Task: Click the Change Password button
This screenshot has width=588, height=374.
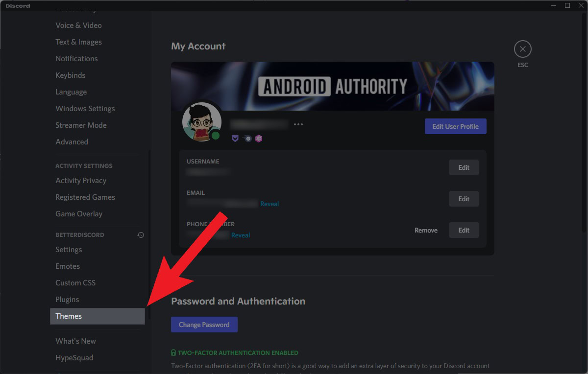Action: (x=204, y=325)
